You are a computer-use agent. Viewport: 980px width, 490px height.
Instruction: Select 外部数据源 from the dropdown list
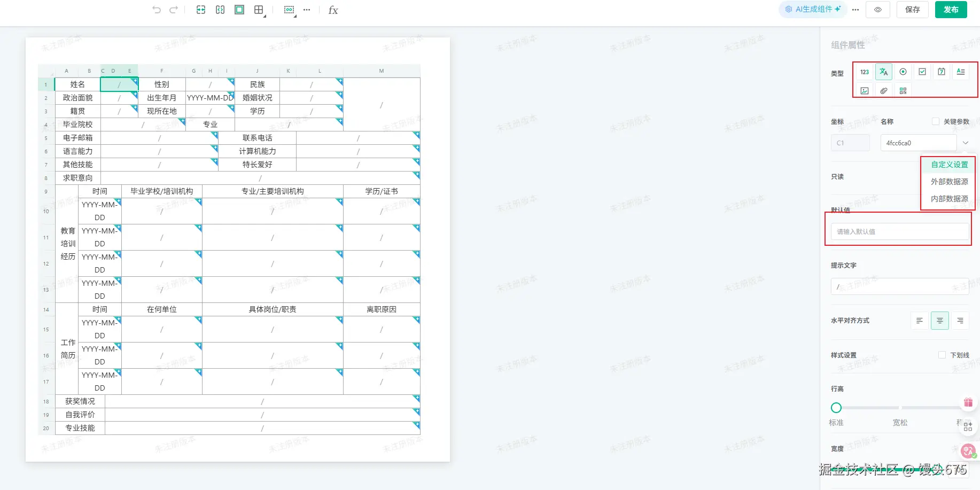[950, 182]
